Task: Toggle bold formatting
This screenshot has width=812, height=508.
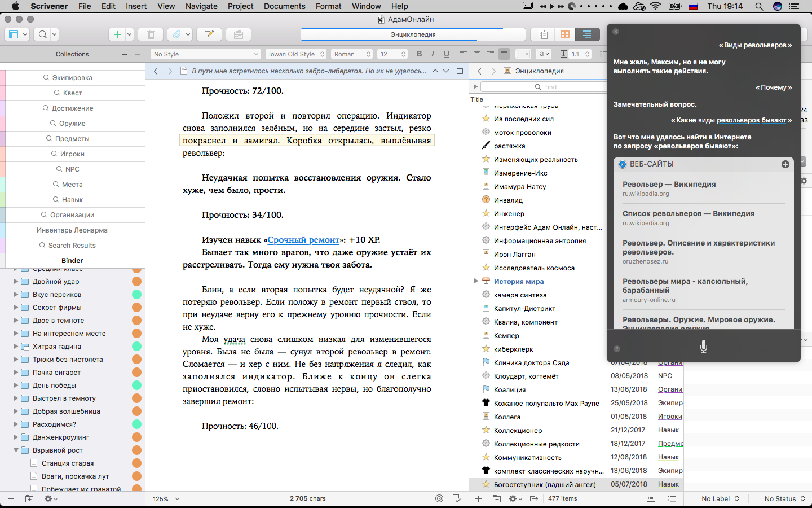Action: [x=419, y=54]
